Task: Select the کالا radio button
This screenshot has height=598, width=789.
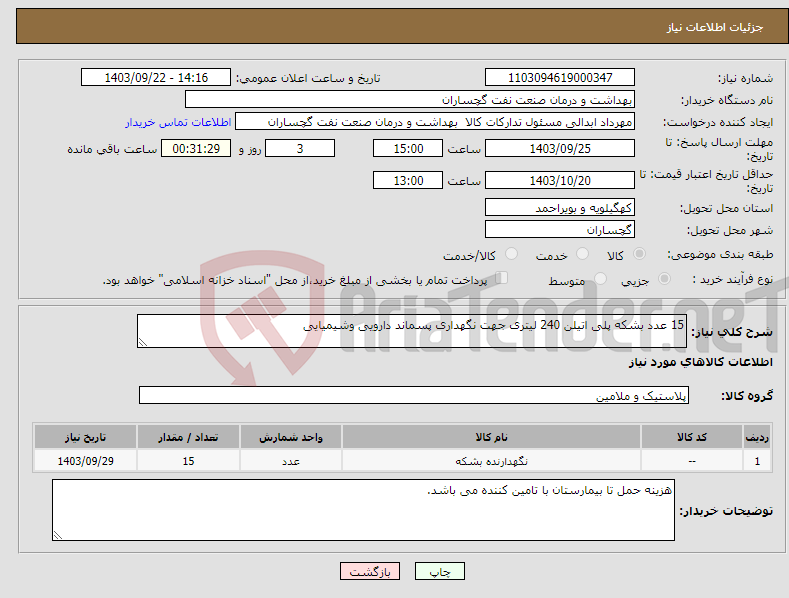Action: 639,254
